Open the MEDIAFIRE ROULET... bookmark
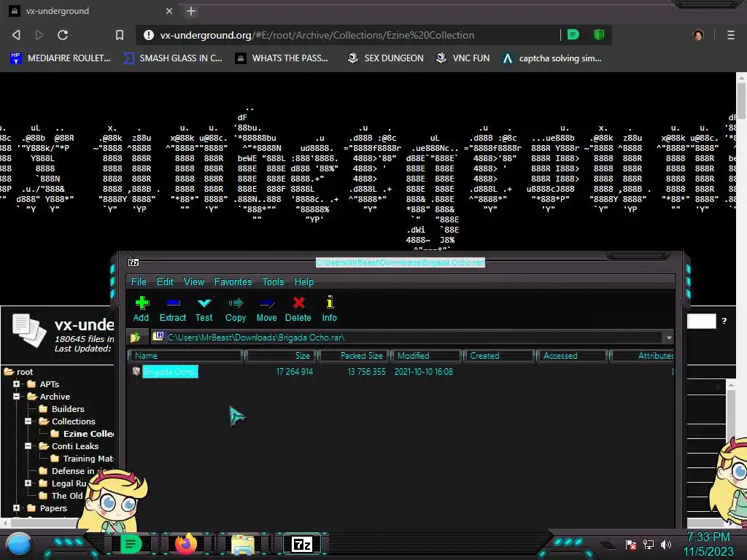 pyautogui.click(x=61, y=58)
